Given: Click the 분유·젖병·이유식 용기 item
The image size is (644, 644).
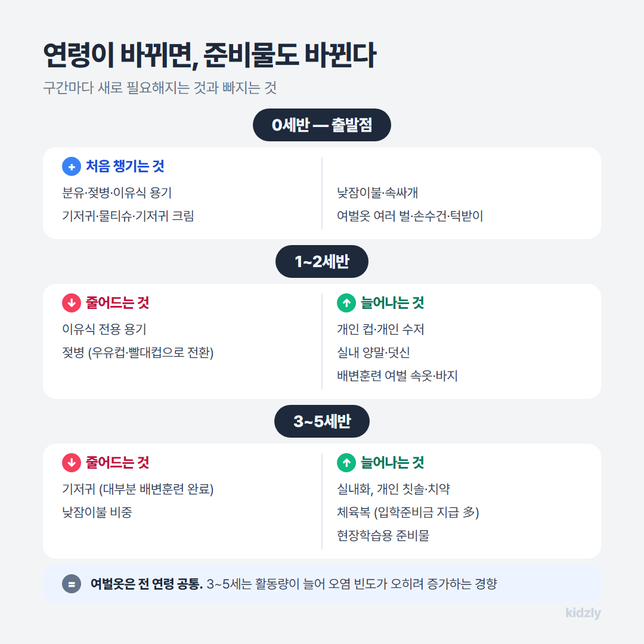Looking at the screenshot, I should pyautogui.click(x=117, y=193).
